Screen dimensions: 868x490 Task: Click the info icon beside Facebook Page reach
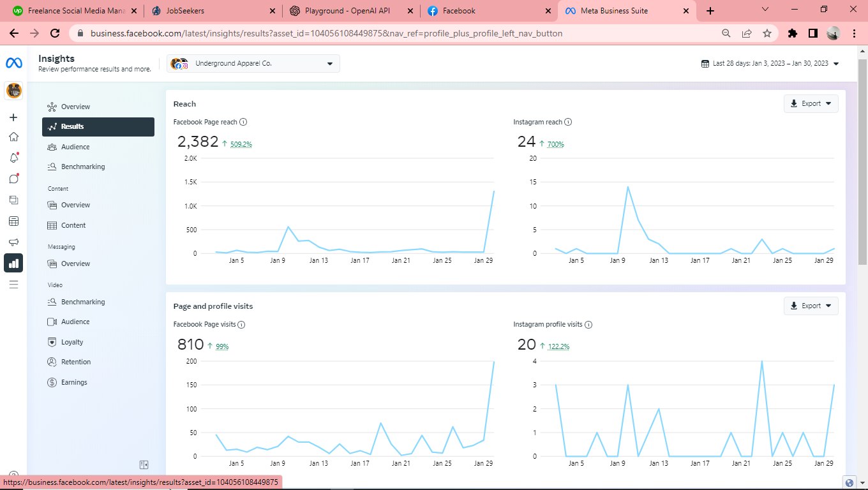coord(243,122)
